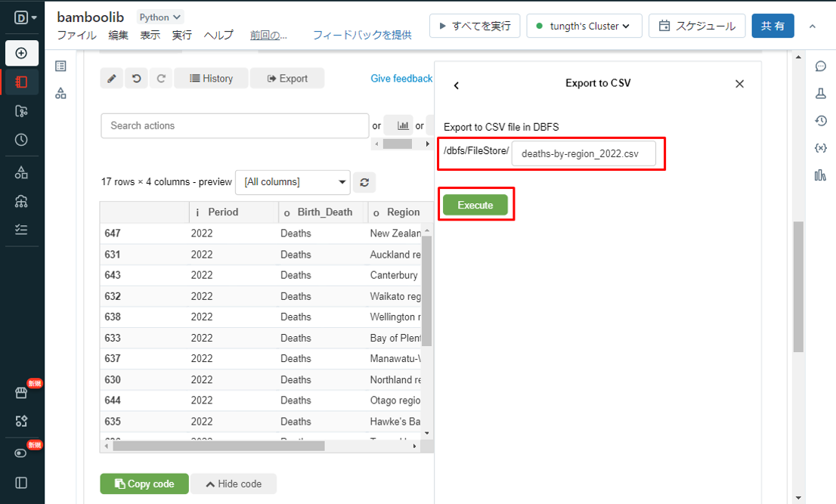Click the refresh preview icon button

point(364,182)
